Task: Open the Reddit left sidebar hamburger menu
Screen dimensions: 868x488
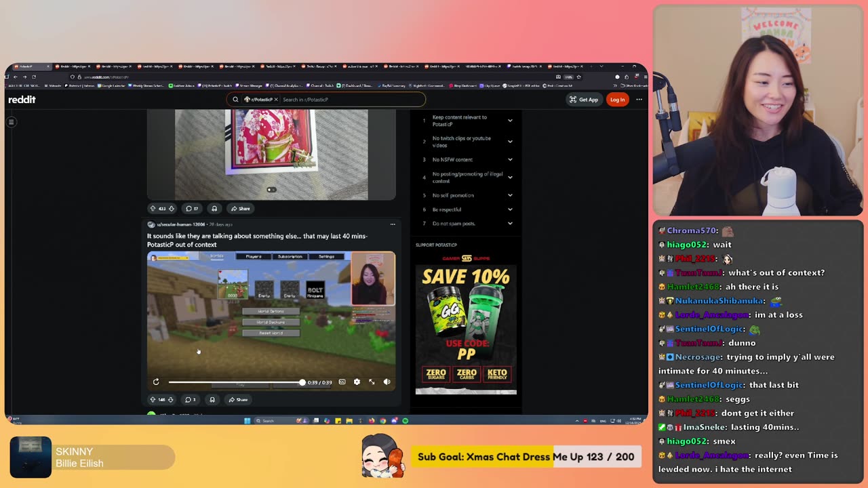Action: (12, 122)
